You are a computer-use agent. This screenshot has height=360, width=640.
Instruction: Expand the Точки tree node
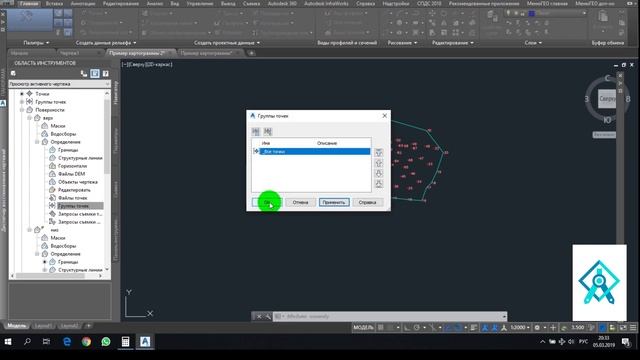22,94
